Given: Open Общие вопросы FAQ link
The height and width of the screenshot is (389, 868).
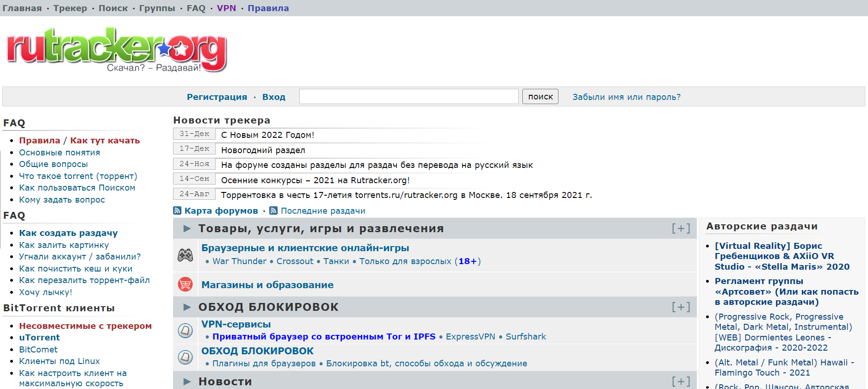Looking at the screenshot, I should 53,164.
